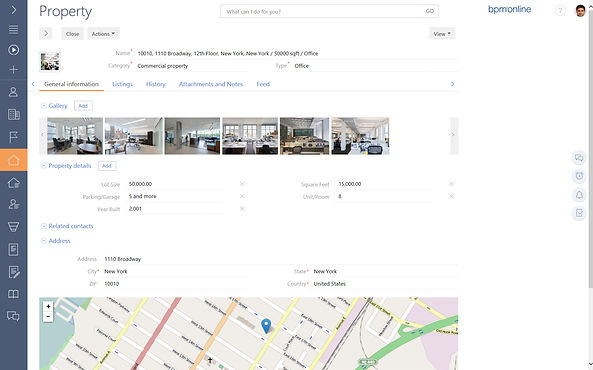The height and width of the screenshot is (370, 593).
Task: Switch to the Attachments and Notes tab
Action: 211,84
